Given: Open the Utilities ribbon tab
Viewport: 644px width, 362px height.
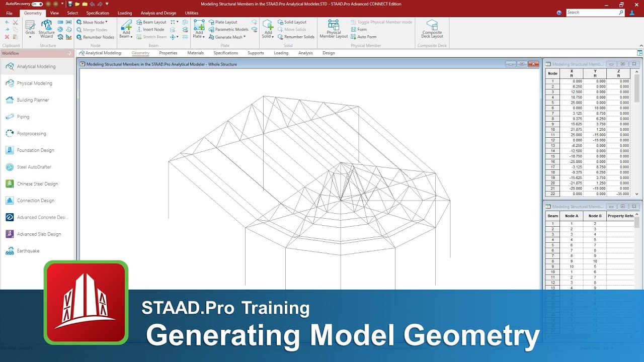Looking at the screenshot, I should point(192,13).
